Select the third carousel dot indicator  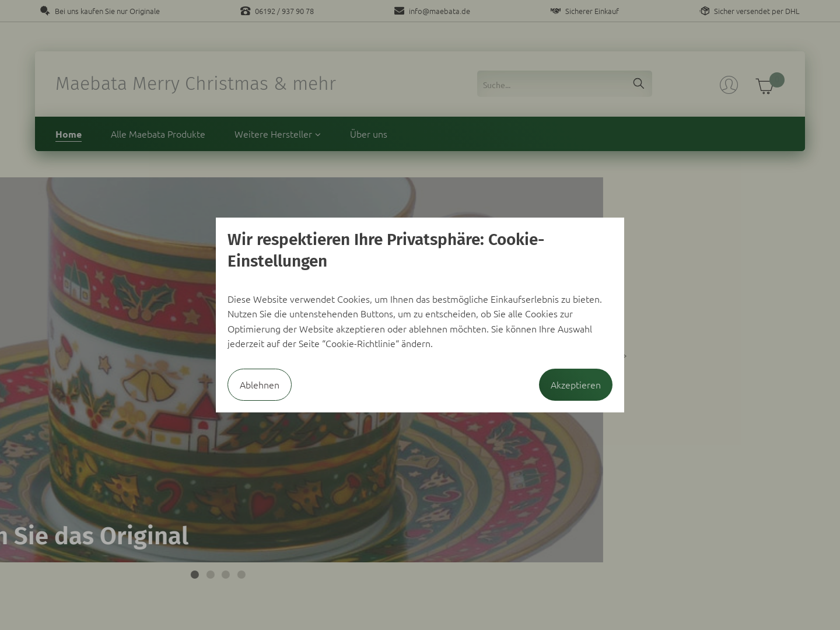pyautogui.click(x=226, y=575)
